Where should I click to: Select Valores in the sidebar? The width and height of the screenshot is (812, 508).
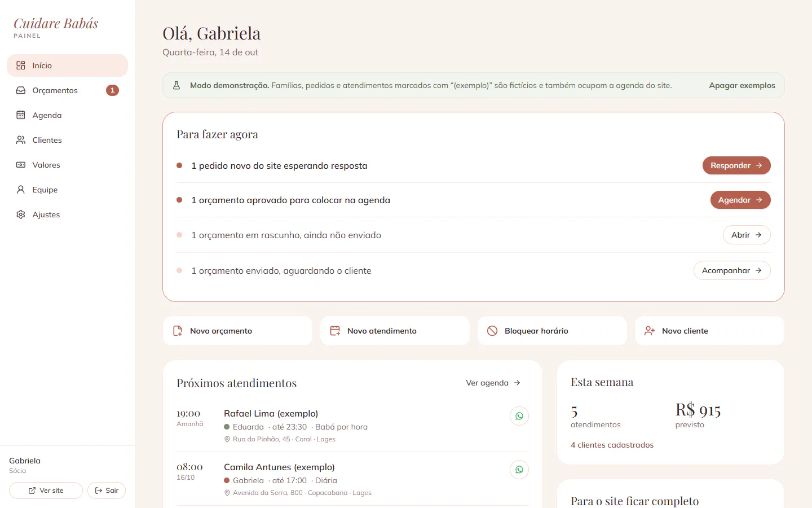click(68, 165)
